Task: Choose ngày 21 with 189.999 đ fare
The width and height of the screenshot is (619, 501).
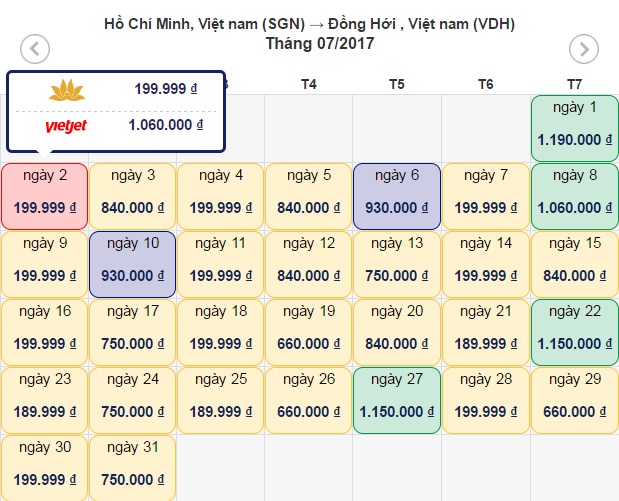Action: [x=486, y=329]
